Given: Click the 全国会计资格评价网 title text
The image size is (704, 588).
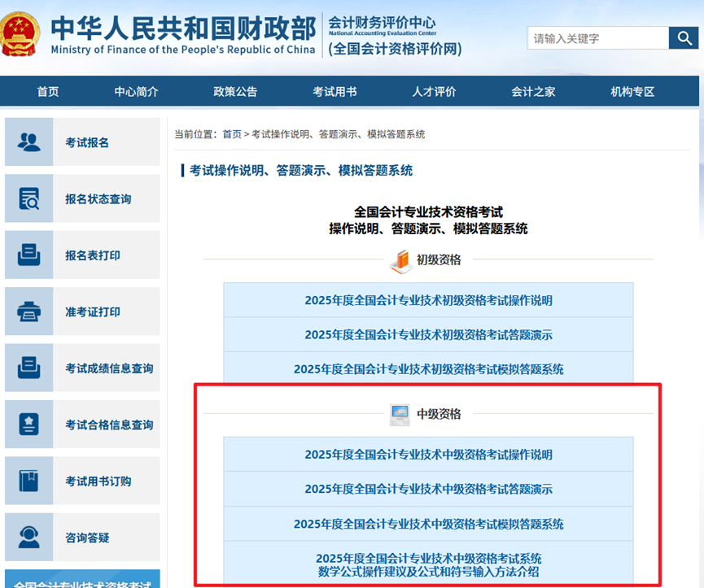Looking at the screenshot, I should (x=395, y=49).
